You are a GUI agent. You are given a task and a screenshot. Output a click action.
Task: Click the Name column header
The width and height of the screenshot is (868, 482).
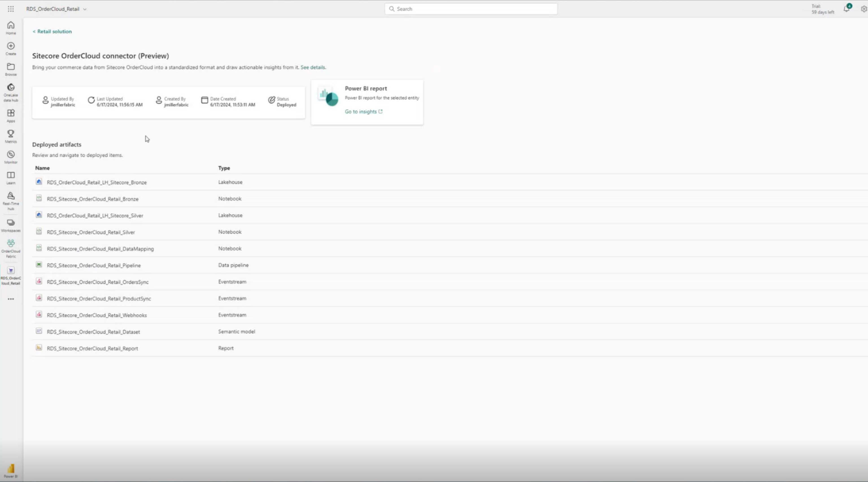(x=42, y=168)
